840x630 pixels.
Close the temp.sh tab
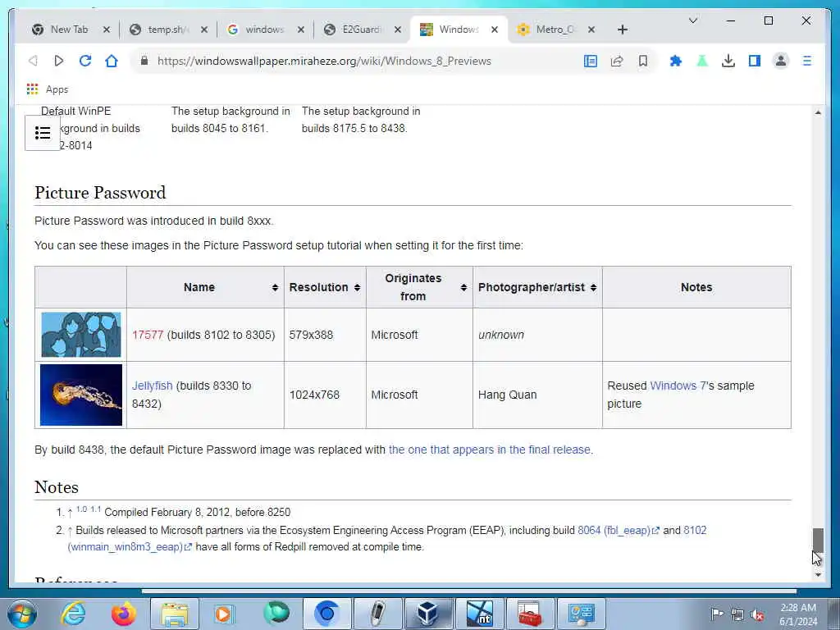[204, 30]
